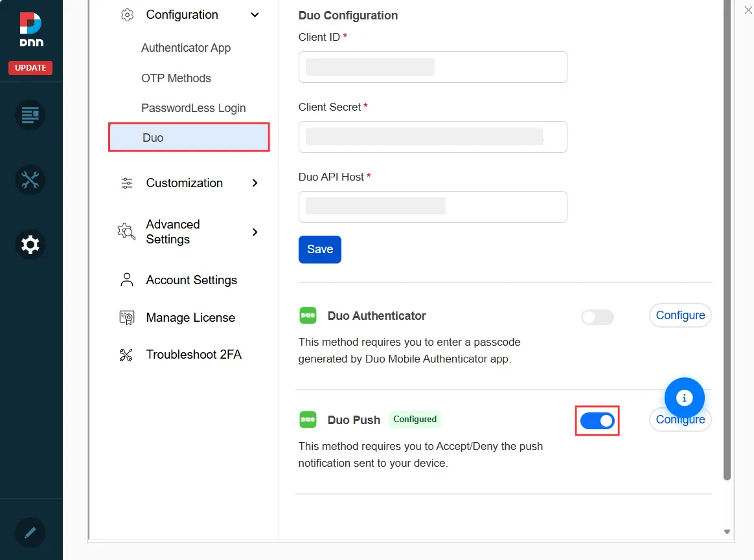Viewport: 754px width, 560px height.
Task: Click the Duo Configuration heading
Action: click(348, 16)
